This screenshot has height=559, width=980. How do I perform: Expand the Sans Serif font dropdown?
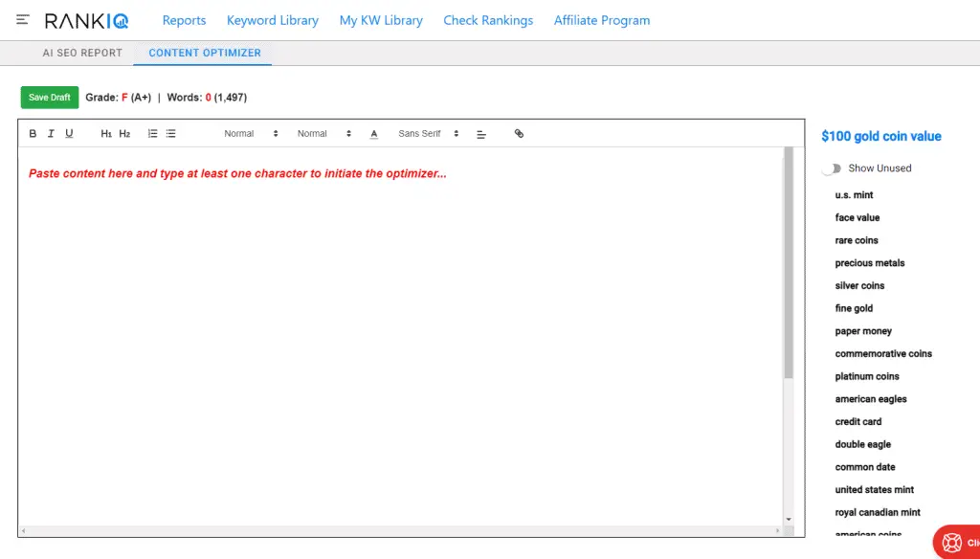428,134
